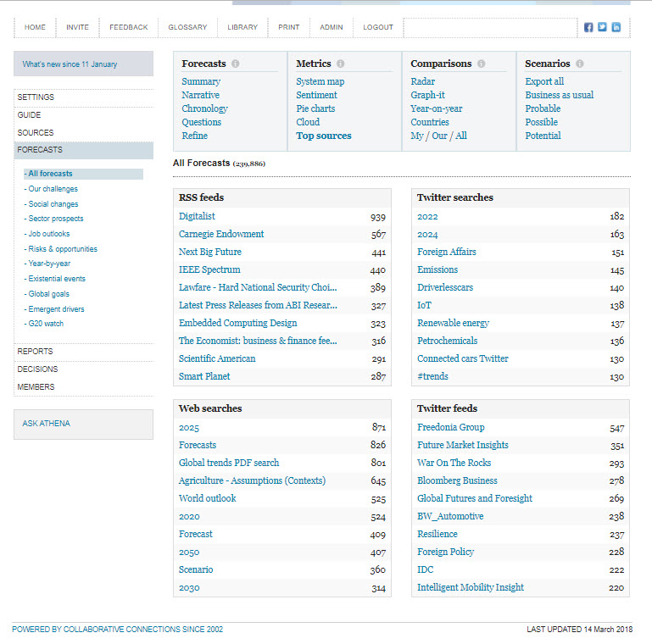This screenshot has width=652, height=644.
Task: Open Carnegie Endowment RSS feed
Action: 221,235
